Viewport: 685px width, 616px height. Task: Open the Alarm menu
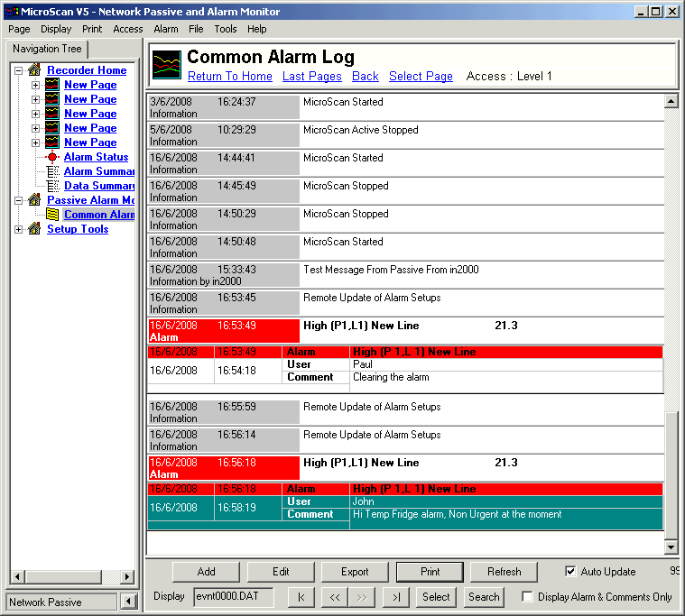[165, 29]
